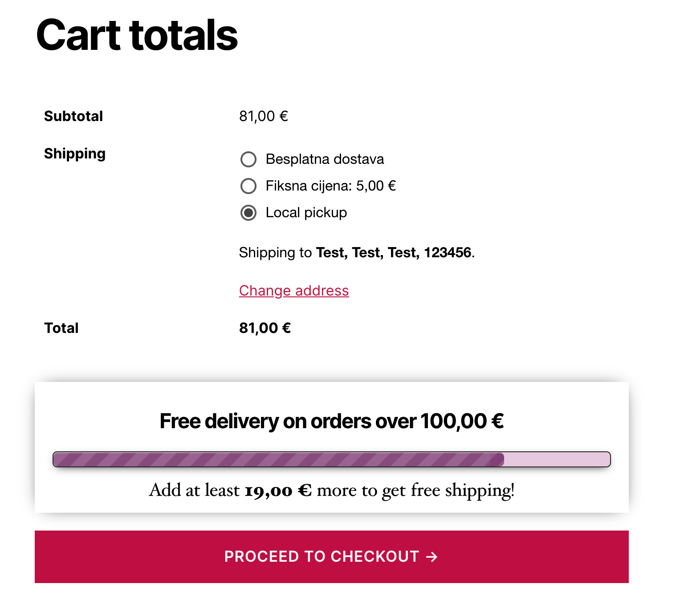Screen dimensions: 676x616
Task: Click the Shipping row label
Action: pos(75,154)
